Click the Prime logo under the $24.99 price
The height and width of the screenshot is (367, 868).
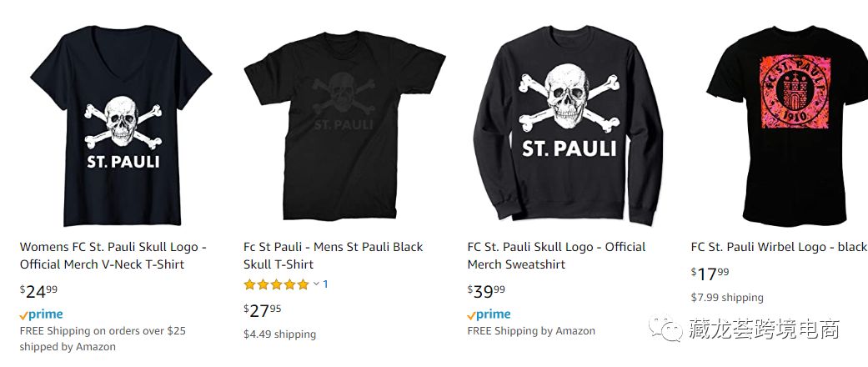(41, 314)
